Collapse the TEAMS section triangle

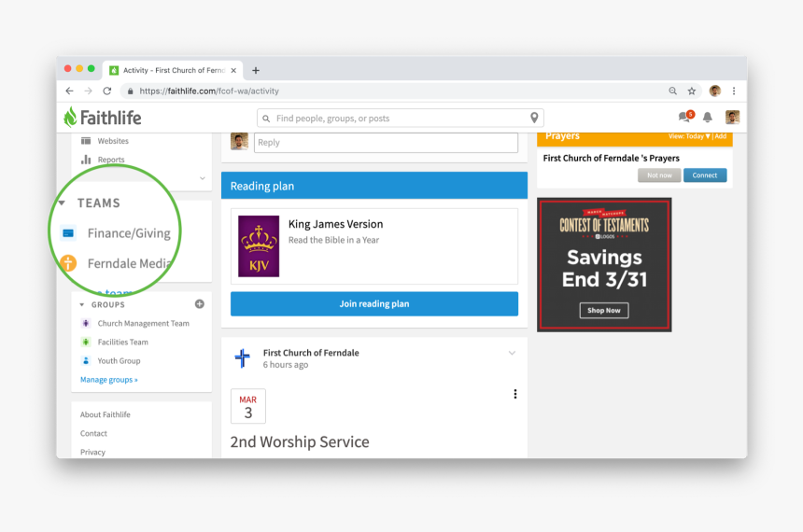coord(62,203)
